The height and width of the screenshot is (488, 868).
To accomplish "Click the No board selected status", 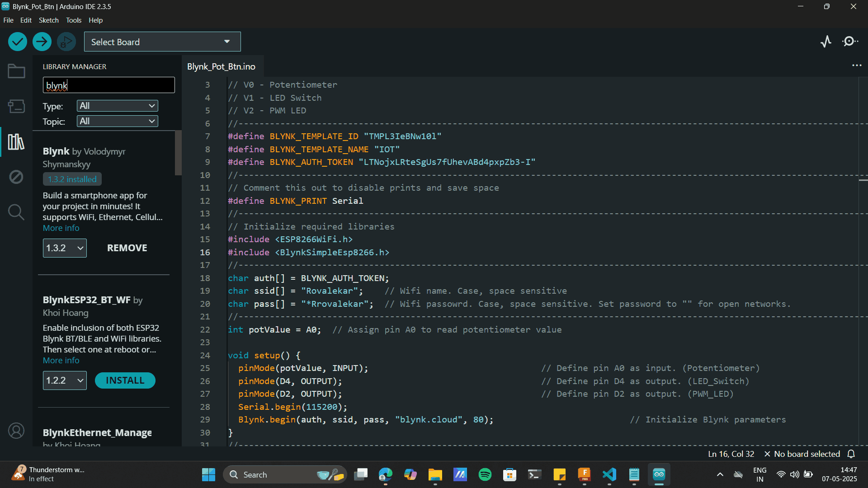I will pyautogui.click(x=802, y=454).
